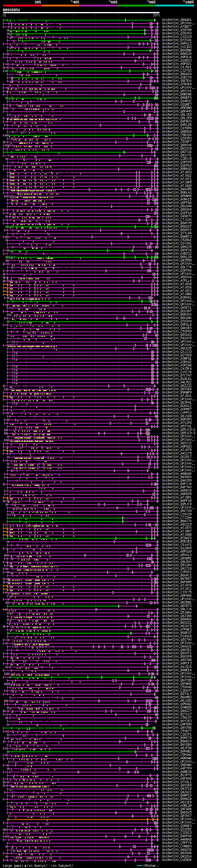Select the UniRef100_Q41814 label
The width and height of the screenshot is (197, 868).
177,856
